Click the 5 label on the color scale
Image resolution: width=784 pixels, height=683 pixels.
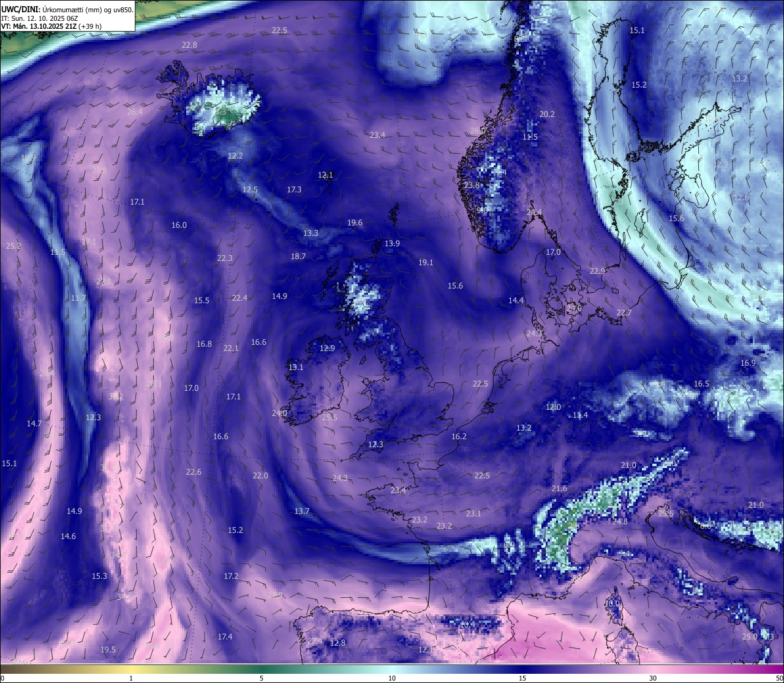pyautogui.click(x=262, y=678)
